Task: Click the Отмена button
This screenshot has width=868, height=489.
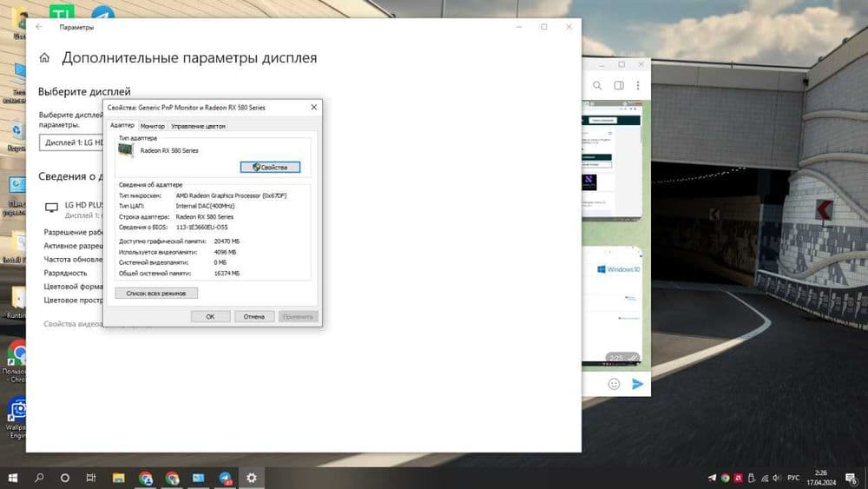Action: [x=254, y=317]
